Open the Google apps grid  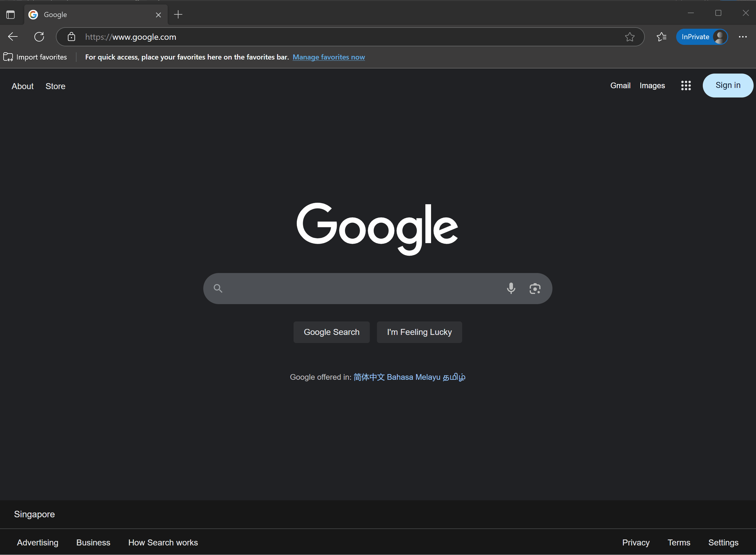coord(686,86)
